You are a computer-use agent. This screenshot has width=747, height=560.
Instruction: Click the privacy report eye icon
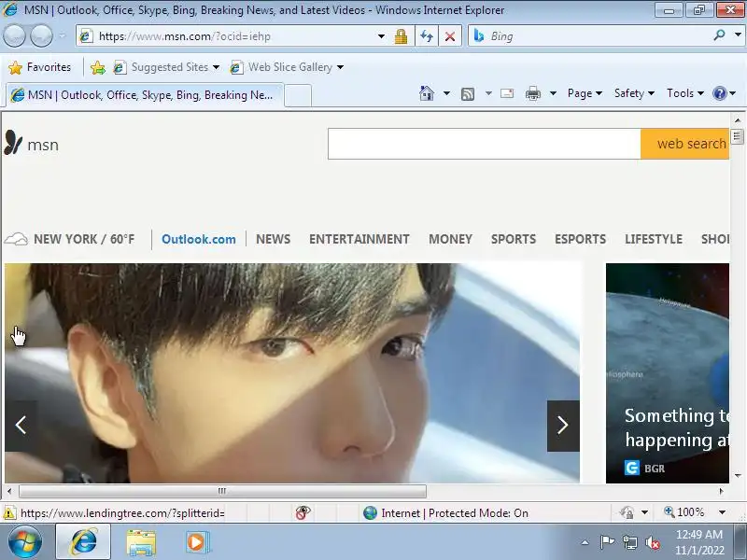click(303, 512)
